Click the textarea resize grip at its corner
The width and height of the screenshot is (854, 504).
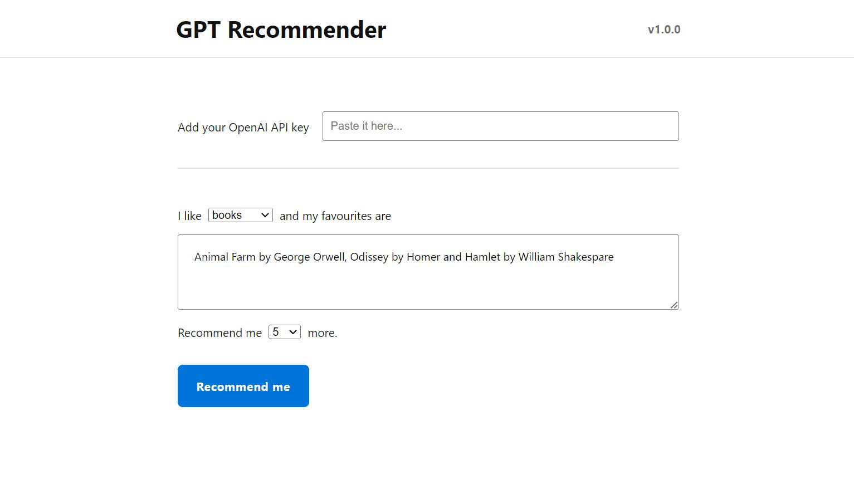[675, 305]
